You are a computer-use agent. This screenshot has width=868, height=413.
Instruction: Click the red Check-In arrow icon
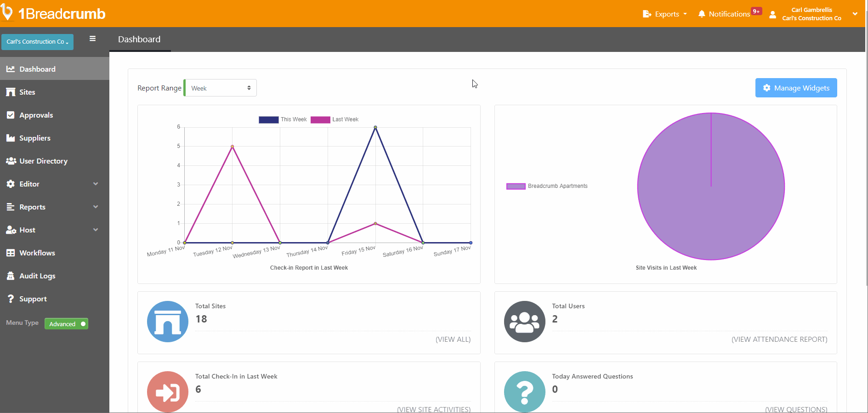tap(168, 392)
